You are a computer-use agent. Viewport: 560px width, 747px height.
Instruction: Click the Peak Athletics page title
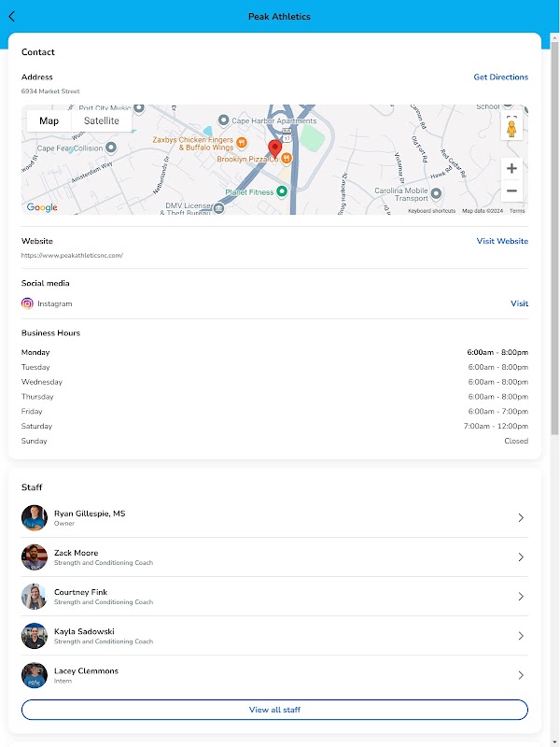(x=279, y=17)
